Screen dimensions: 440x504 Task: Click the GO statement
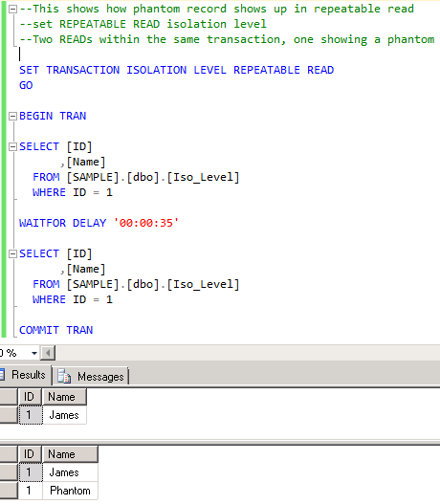26,85
